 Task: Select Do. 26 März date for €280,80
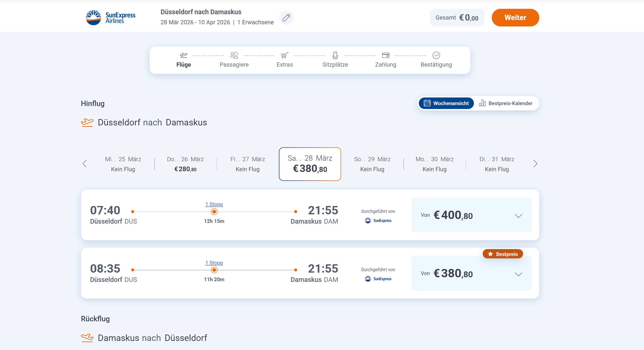tap(185, 164)
